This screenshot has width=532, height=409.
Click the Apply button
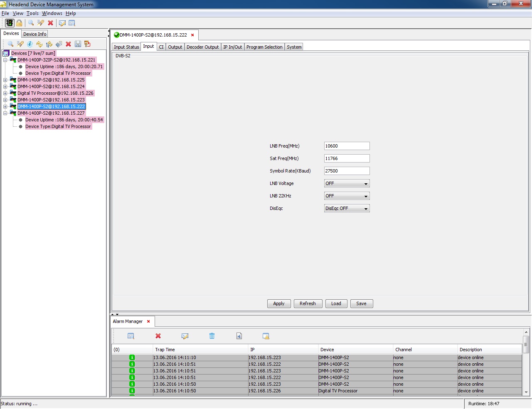(x=279, y=303)
